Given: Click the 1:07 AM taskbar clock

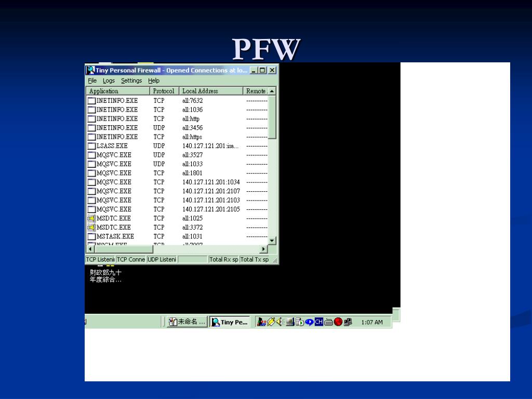Looking at the screenshot, I should tap(372, 322).
